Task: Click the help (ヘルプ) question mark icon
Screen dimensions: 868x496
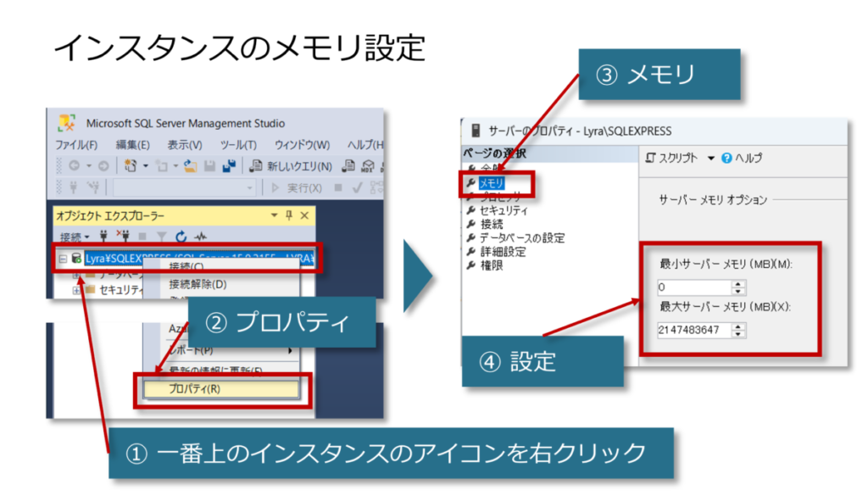Action: click(x=726, y=158)
